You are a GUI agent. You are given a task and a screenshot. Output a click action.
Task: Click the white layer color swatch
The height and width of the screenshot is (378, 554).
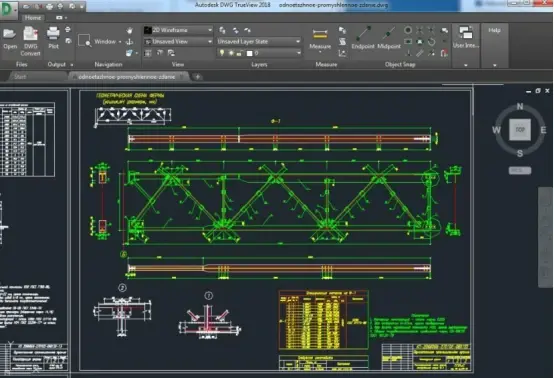249,53
